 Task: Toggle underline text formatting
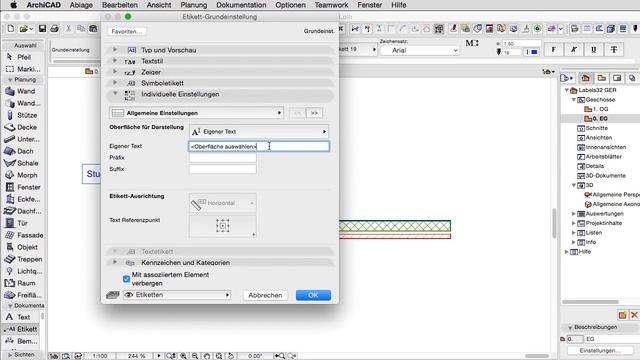594,49
